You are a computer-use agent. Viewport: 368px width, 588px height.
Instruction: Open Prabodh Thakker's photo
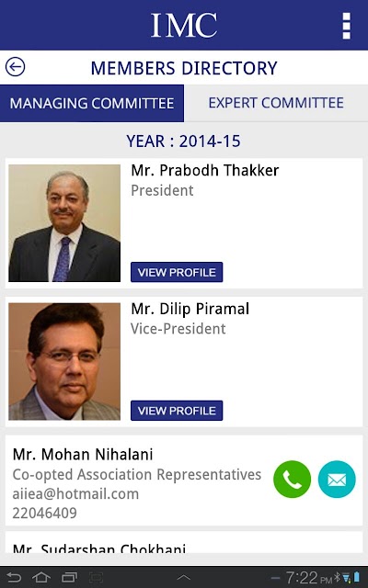[x=64, y=223]
